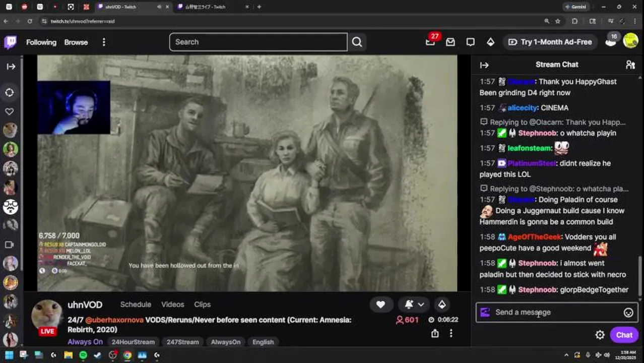Viewport: 644px width, 363px height.
Task: Collapse Stream Chat panel arrow
Action: coord(484,65)
